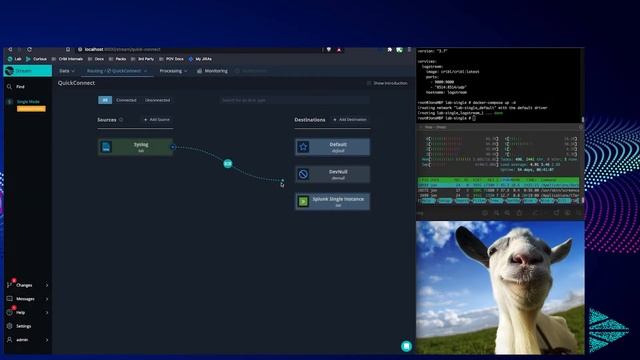Expand the Changes chevron arrow
This screenshot has height=360, width=640.
[x=47, y=285]
